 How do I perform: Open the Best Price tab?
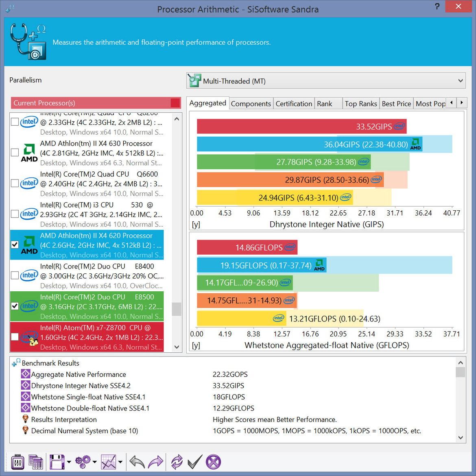(396, 104)
